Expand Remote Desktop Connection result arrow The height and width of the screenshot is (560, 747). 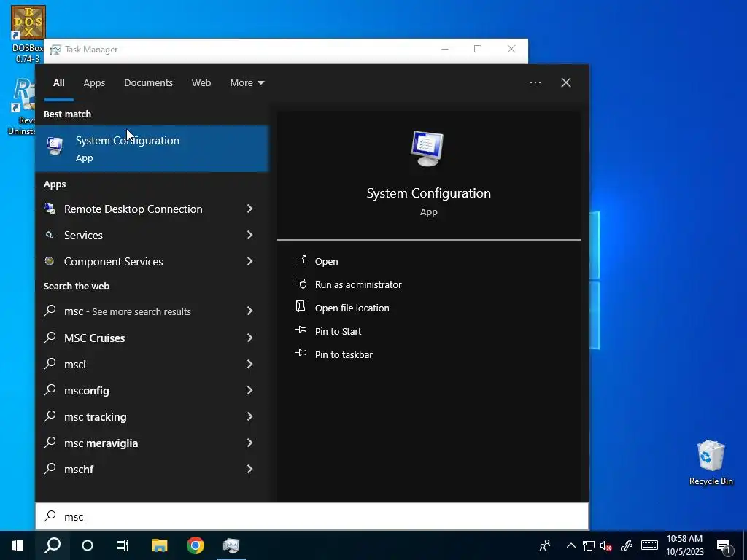249,209
